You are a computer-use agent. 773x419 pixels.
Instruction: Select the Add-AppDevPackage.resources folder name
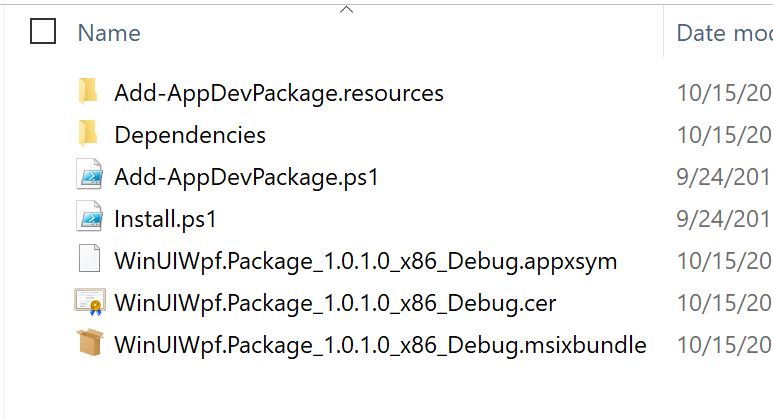pyautogui.click(x=279, y=93)
